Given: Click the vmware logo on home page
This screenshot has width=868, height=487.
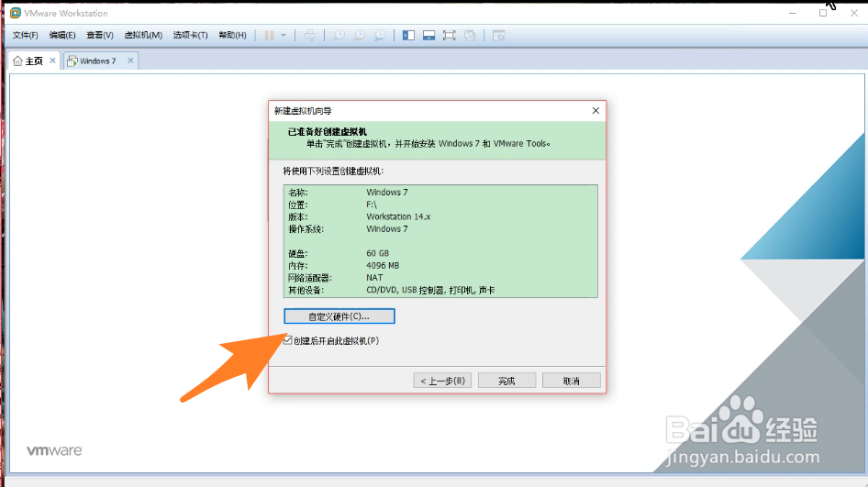Looking at the screenshot, I should (x=54, y=450).
